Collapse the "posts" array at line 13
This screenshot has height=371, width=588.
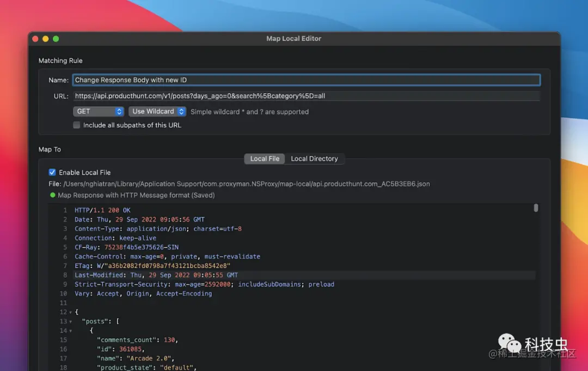tap(70, 322)
